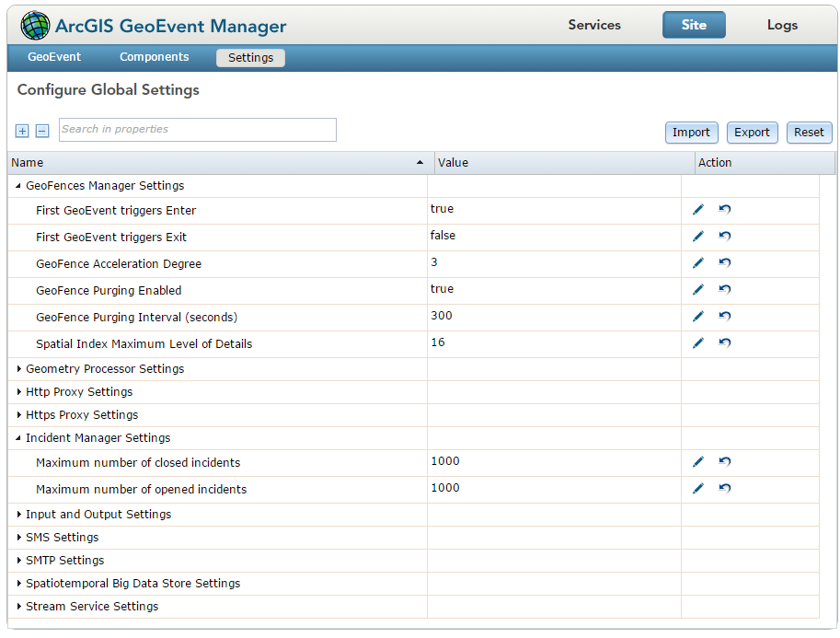Select value 300 for Purging Interval
The height and width of the screenshot is (638, 840).
(x=442, y=316)
